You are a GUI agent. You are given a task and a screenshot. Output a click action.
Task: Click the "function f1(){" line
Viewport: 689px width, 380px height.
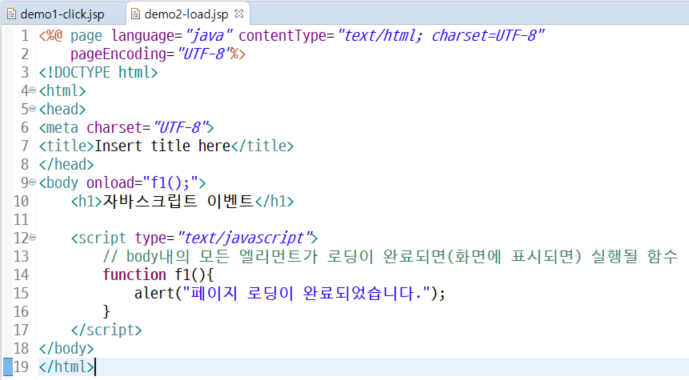click(x=158, y=275)
